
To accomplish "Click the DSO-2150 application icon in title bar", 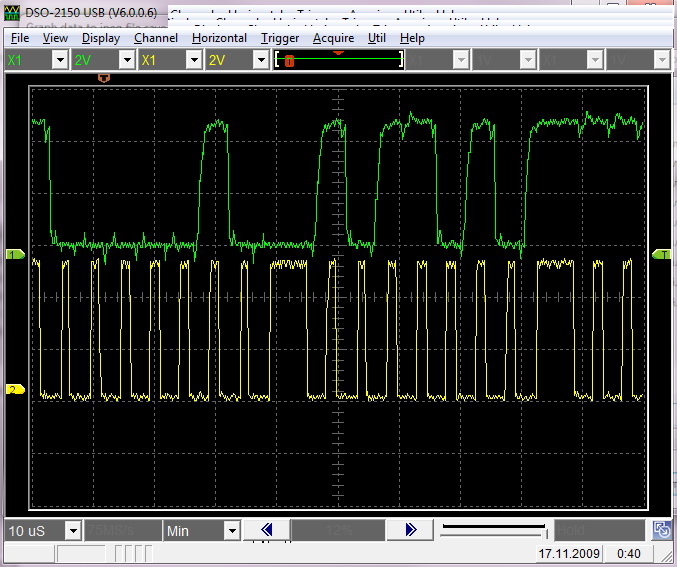I will [13, 15].
